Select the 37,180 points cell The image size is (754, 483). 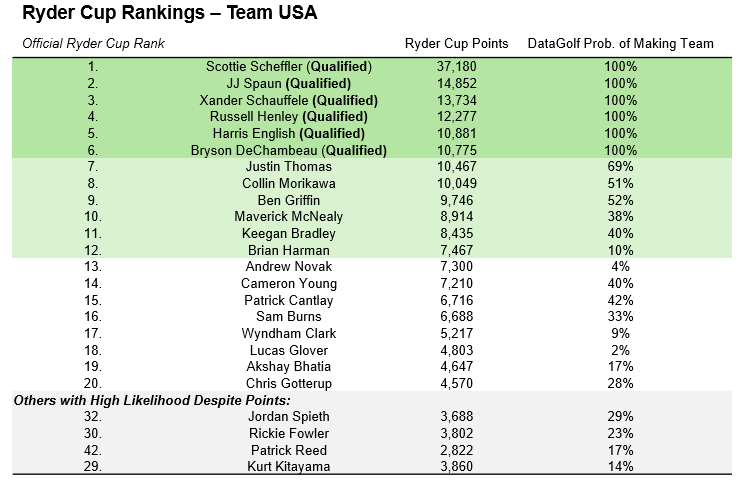pyautogui.click(x=456, y=67)
